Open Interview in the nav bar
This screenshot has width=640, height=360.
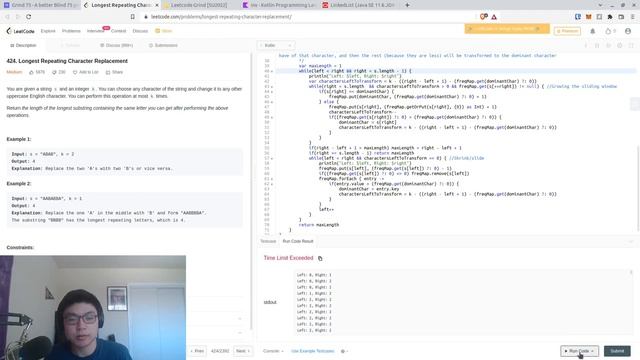coord(96,31)
